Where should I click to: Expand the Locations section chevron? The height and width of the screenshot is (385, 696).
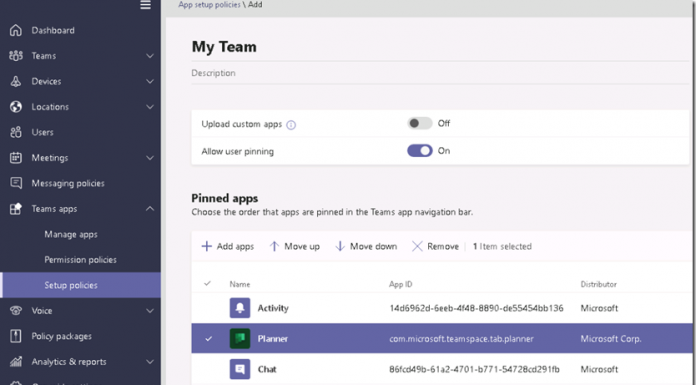[x=150, y=107]
